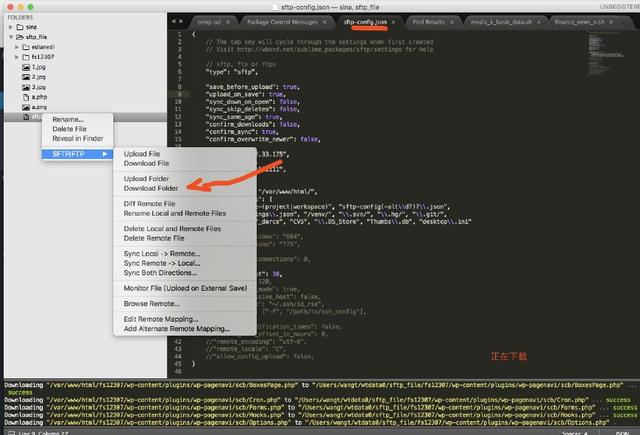Choose Monitor File (Upload on External Save)
This screenshot has height=435, width=640.
coord(185,289)
